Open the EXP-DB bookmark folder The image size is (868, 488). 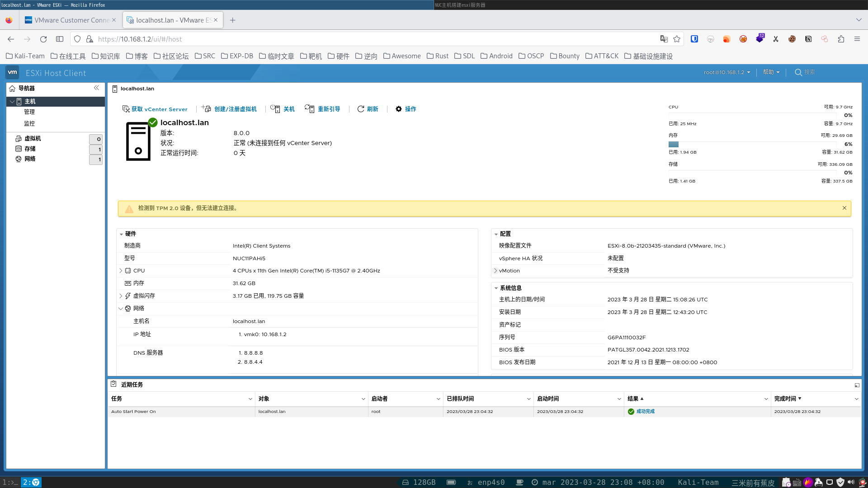click(x=237, y=56)
